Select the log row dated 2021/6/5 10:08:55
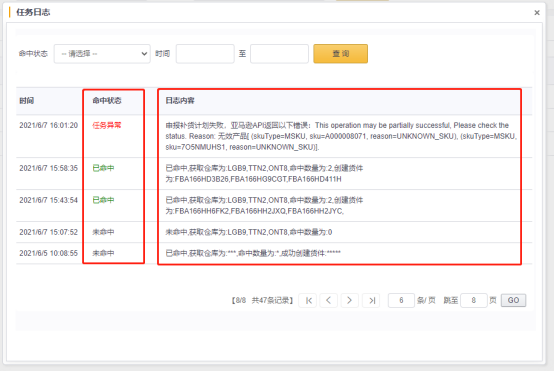This screenshot has height=372, width=554. tap(274, 253)
